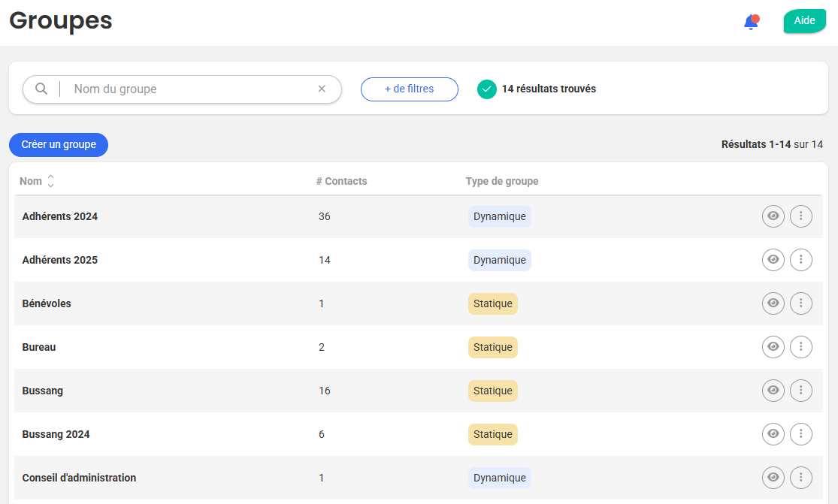View the Bénévoles group via eye icon

click(x=773, y=303)
